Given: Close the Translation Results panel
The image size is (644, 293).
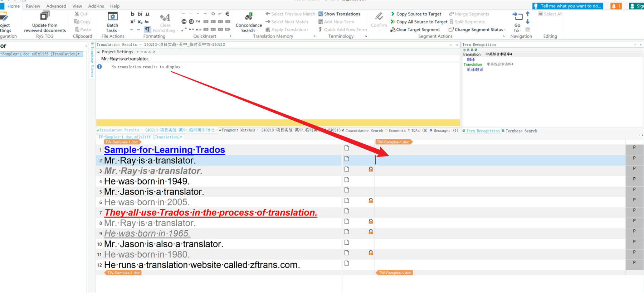Looking at the screenshot, I should [x=457, y=45].
